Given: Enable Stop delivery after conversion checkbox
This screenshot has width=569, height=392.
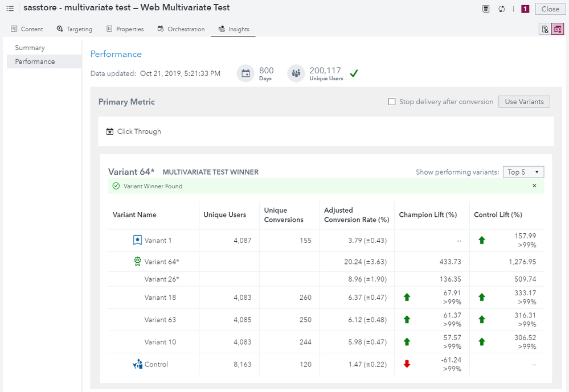Looking at the screenshot, I should click(392, 102).
